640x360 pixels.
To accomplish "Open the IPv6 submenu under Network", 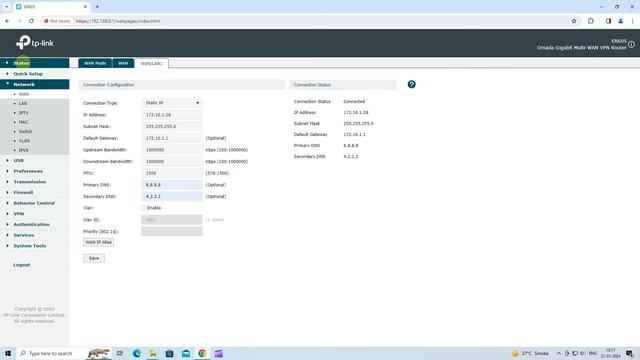I will [24, 150].
